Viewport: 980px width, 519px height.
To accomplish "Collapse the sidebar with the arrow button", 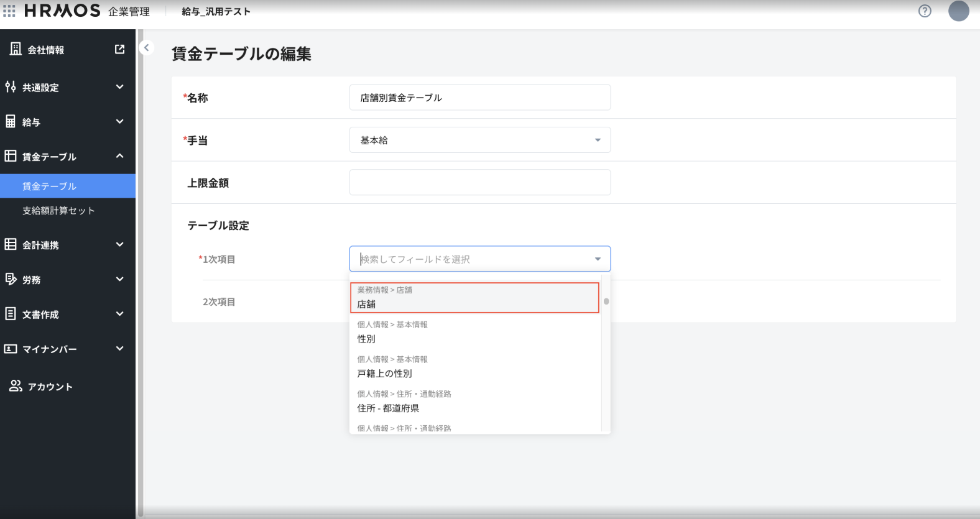I will [x=147, y=48].
